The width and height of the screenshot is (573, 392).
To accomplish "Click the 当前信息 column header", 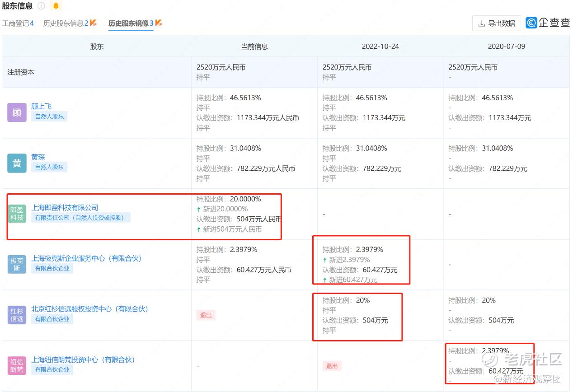I will point(254,47).
